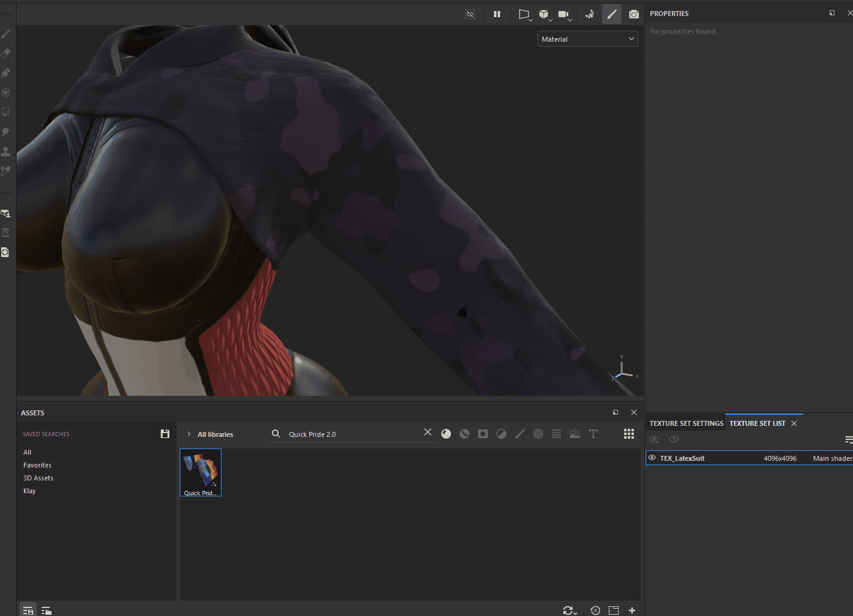Open the 3D/2D view cube dropdown
Viewport: 853px width, 616px height.
[x=545, y=15]
